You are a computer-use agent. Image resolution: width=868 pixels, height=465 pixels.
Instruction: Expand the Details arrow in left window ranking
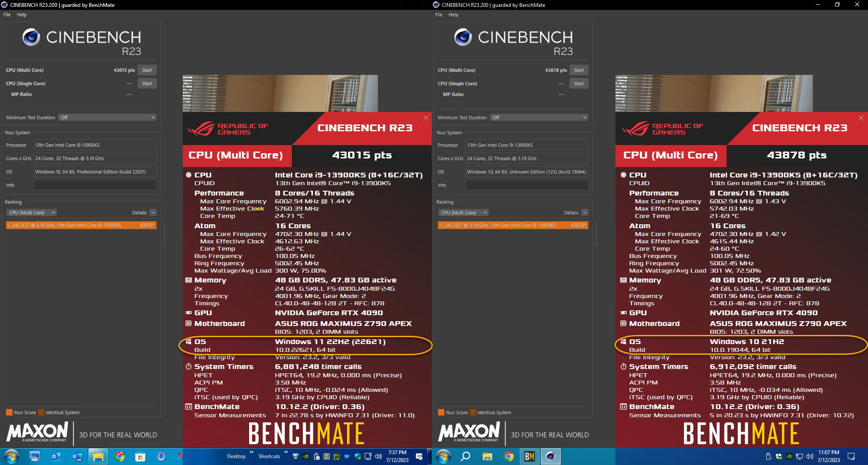pyautogui.click(x=153, y=213)
